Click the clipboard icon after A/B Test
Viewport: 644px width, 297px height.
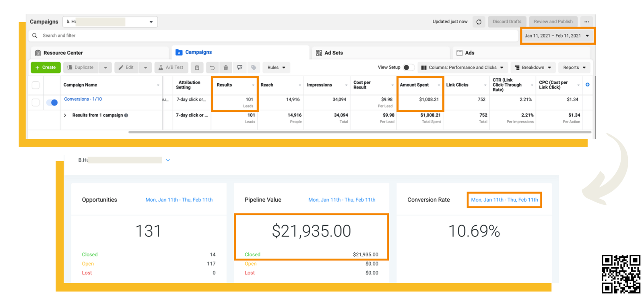[x=197, y=68]
